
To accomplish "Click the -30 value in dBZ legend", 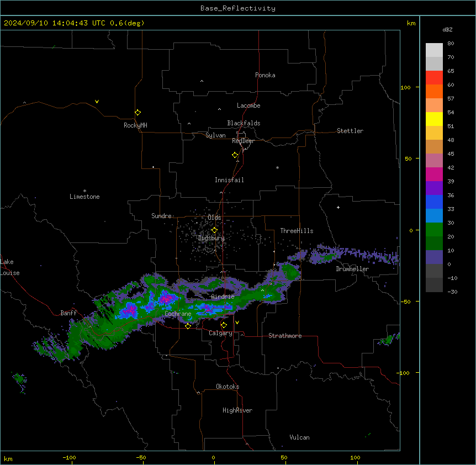I will click(452, 292).
